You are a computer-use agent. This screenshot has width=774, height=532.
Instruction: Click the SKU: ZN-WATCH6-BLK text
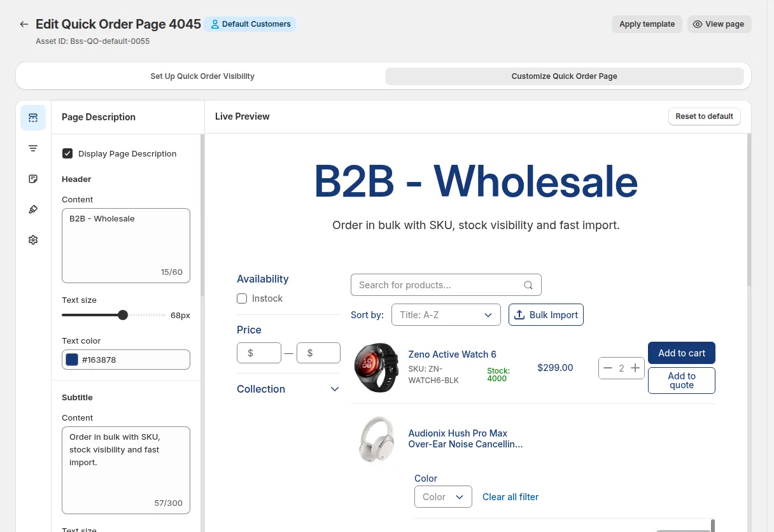click(433, 375)
